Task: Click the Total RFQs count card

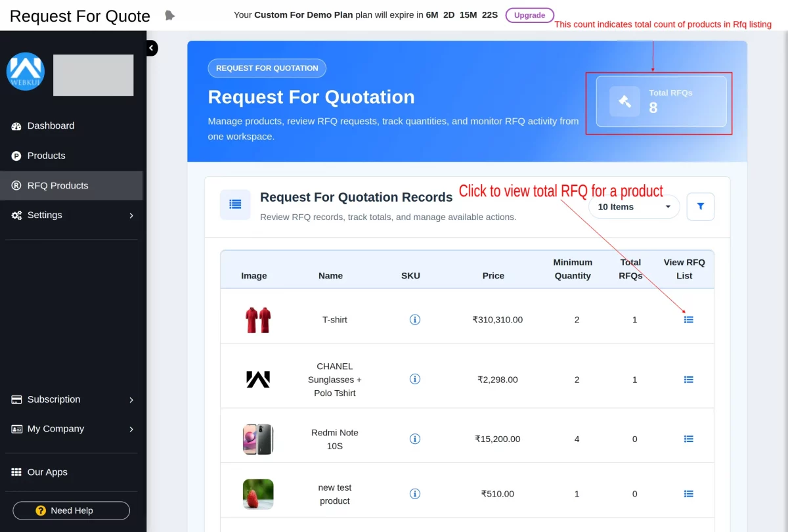Action: point(661,102)
